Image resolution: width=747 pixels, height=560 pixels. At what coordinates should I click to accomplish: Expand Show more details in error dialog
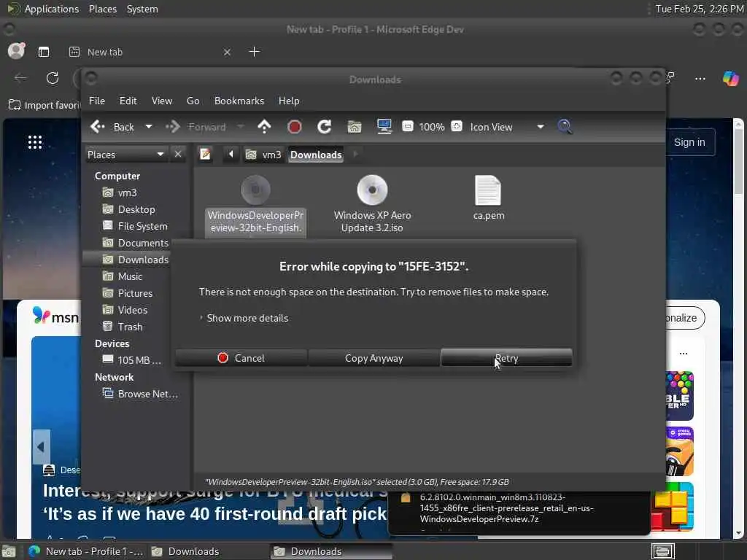[244, 318]
